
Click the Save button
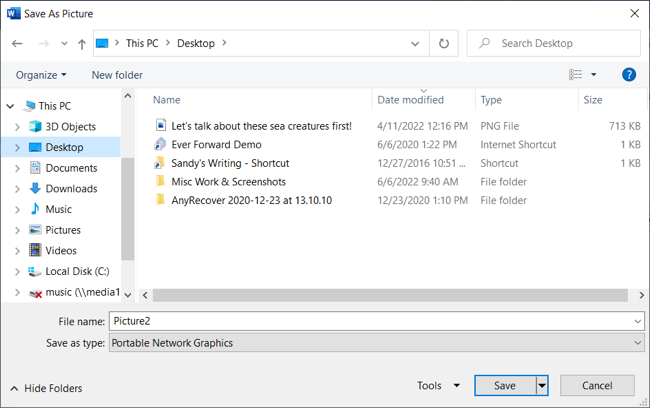point(505,386)
